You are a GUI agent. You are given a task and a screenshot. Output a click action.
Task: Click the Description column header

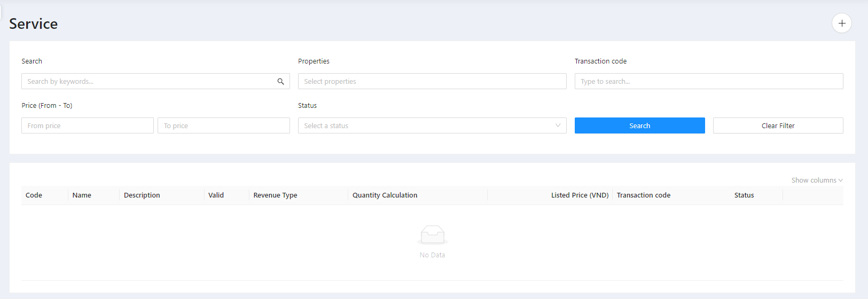click(x=142, y=195)
